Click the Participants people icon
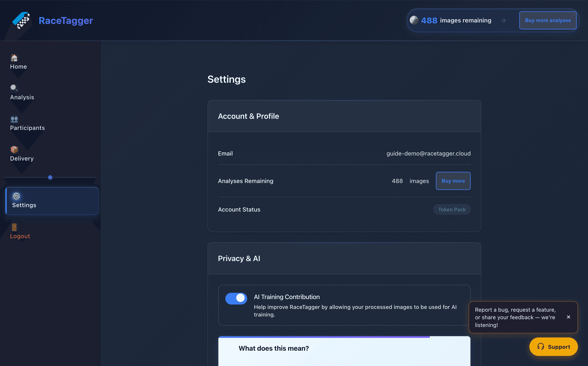 click(14, 119)
